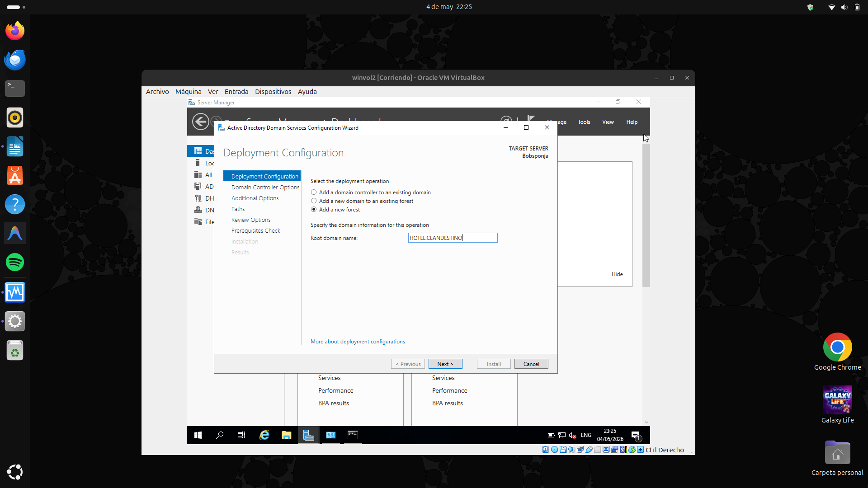
Task: Click VM clock showing 23:25
Action: [x=610, y=435]
